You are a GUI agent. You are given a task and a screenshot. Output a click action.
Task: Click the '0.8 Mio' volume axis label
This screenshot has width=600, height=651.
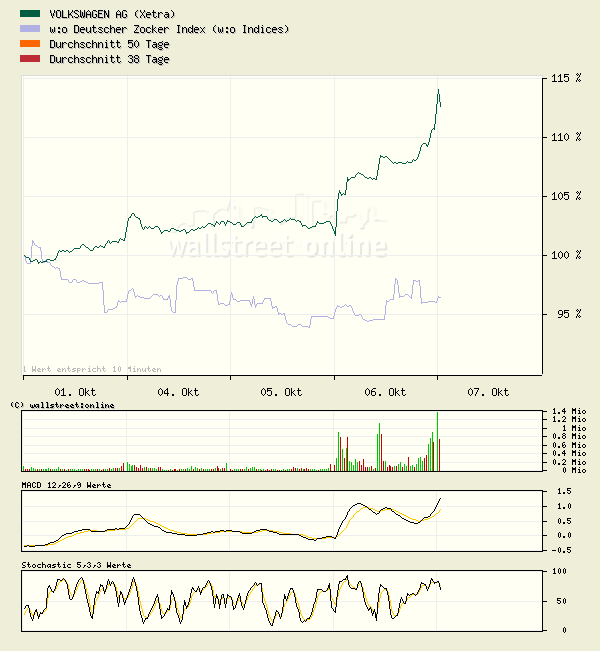pyautogui.click(x=569, y=436)
